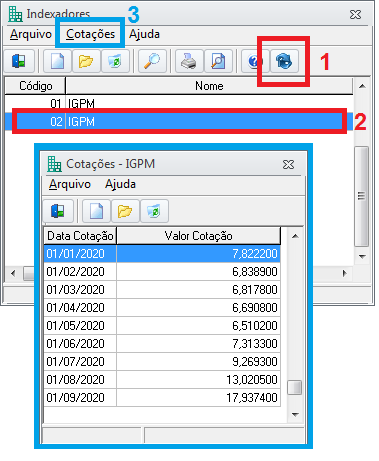Click the exit door icon in Indexadores toolbar
Screen dimensions: 379x461
point(19,61)
